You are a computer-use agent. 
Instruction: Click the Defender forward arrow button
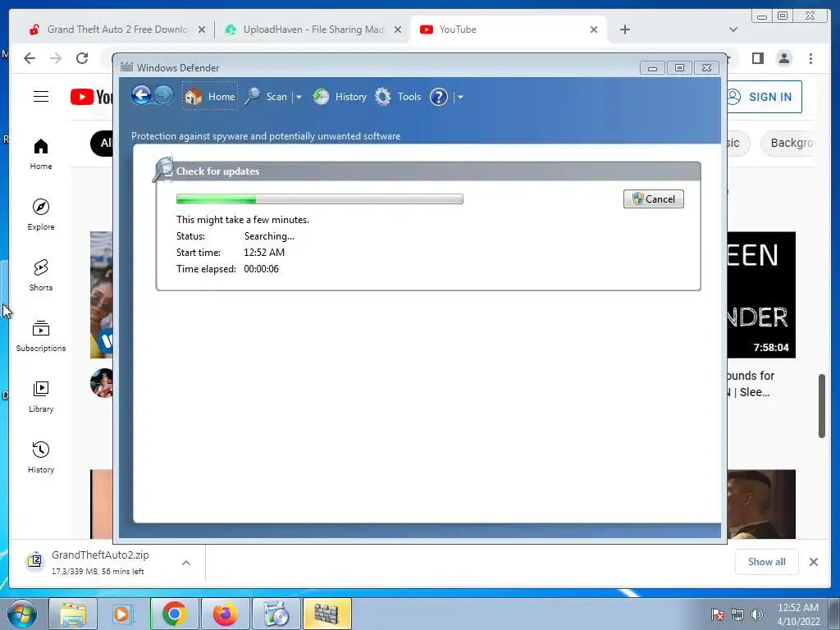164,96
